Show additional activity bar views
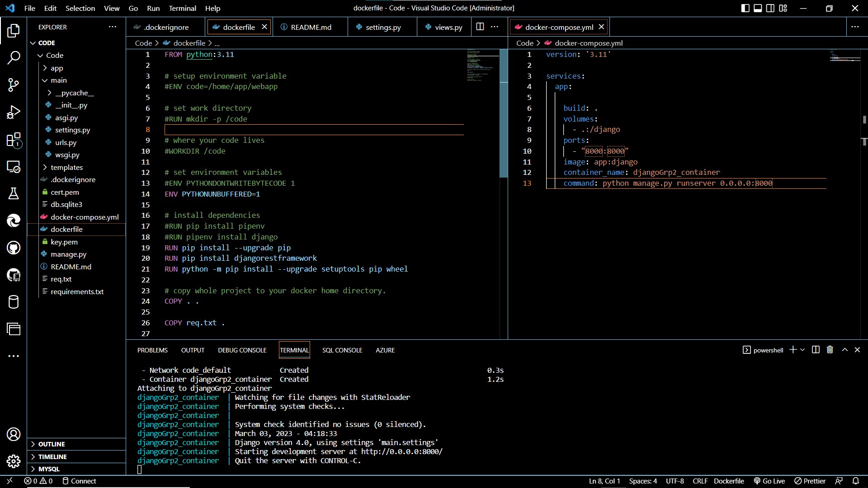The width and height of the screenshot is (868, 488). 14,356
